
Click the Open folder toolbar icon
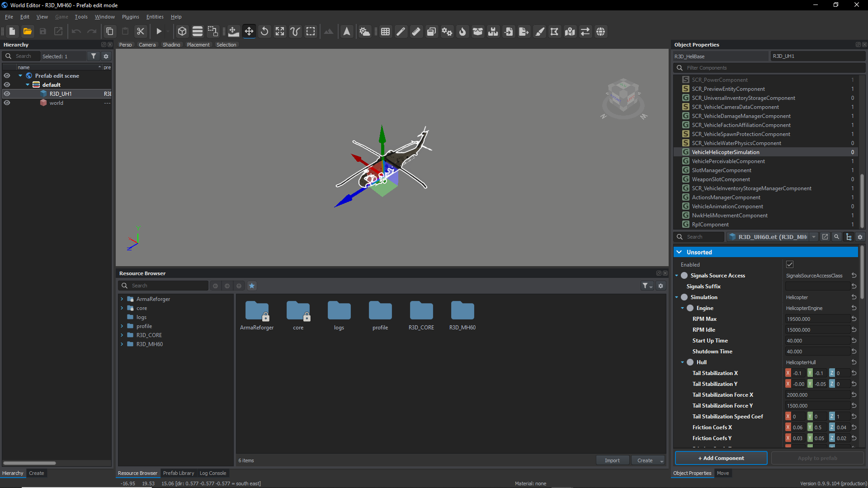[28, 32]
